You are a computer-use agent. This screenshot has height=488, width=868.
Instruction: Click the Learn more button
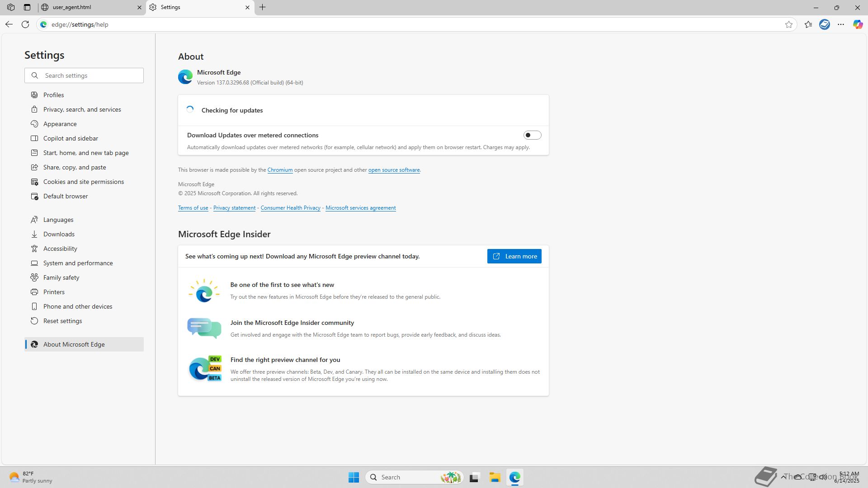[514, 256]
